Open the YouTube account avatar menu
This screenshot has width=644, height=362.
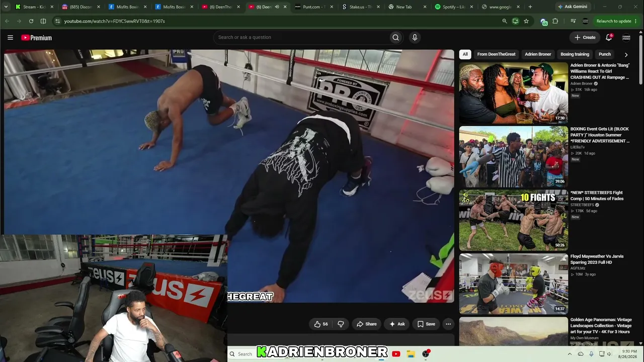[626, 37]
